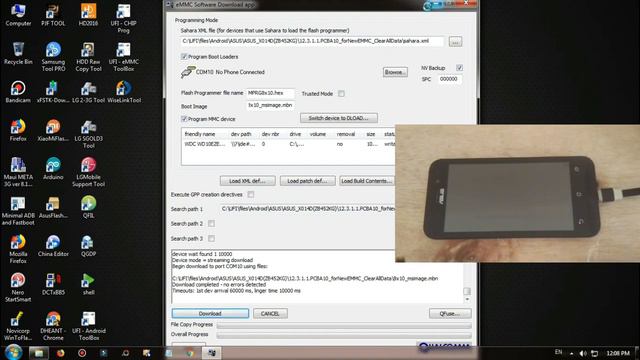Viewport: 640px width, 360px height.
Task: Launch WiseLinkTool from the desktop
Action: [124, 92]
